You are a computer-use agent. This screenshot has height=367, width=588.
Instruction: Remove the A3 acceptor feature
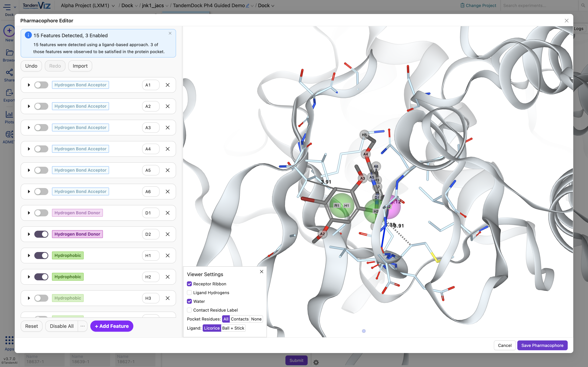(x=168, y=128)
